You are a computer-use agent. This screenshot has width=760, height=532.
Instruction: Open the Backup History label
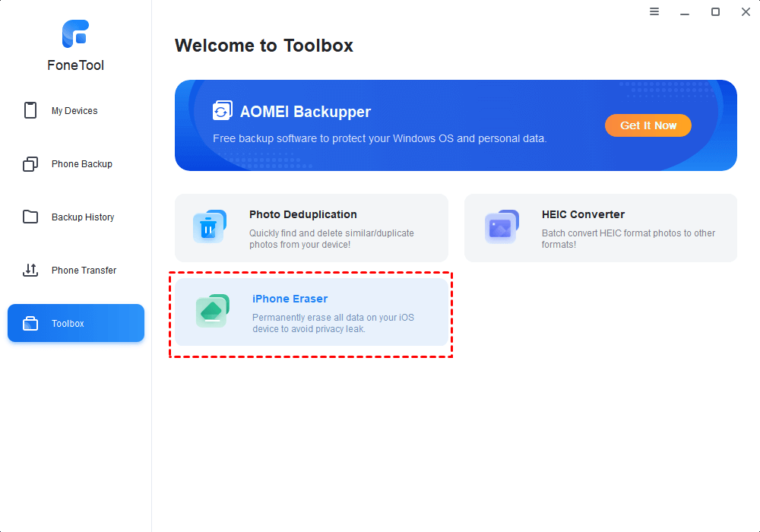click(83, 217)
